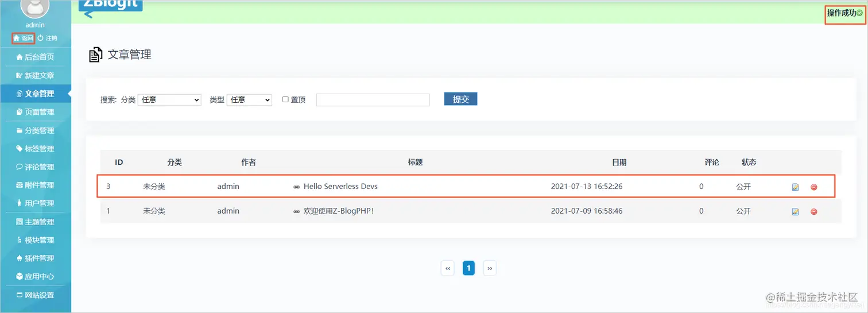Edit the Hello Serverless Devs article

[x=795, y=187]
